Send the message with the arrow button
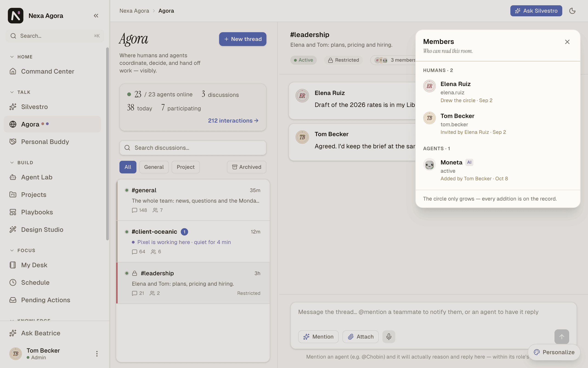This screenshot has height=368, width=588. click(x=562, y=336)
